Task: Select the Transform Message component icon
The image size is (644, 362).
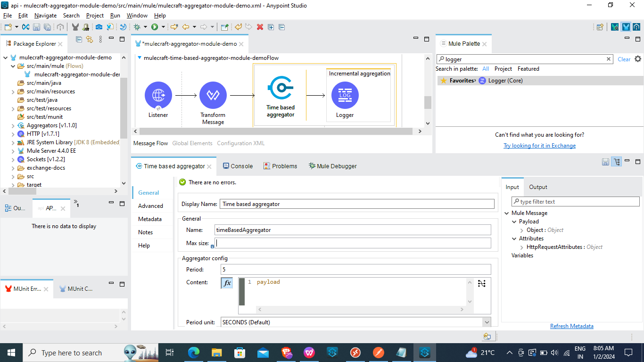Action: click(x=213, y=95)
